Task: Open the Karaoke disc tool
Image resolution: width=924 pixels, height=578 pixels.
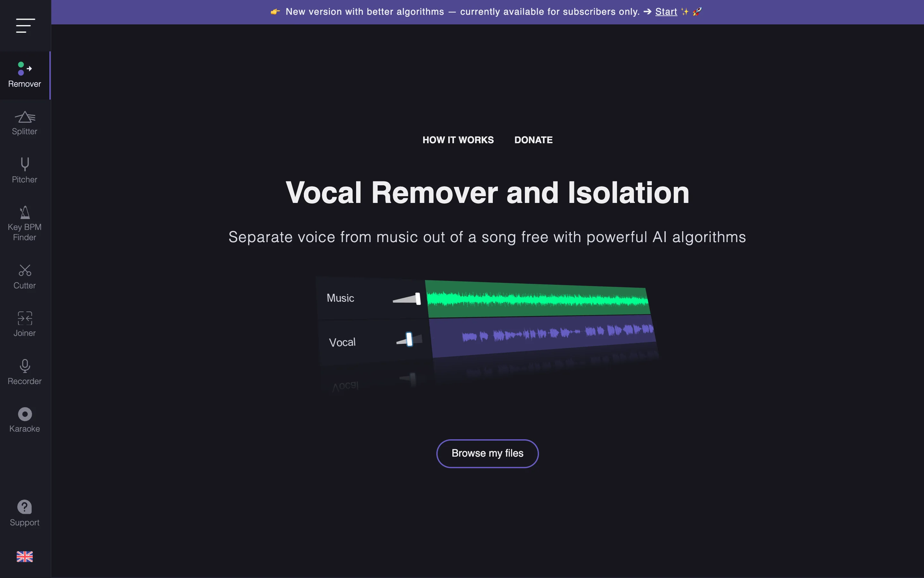Action: click(25, 420)
